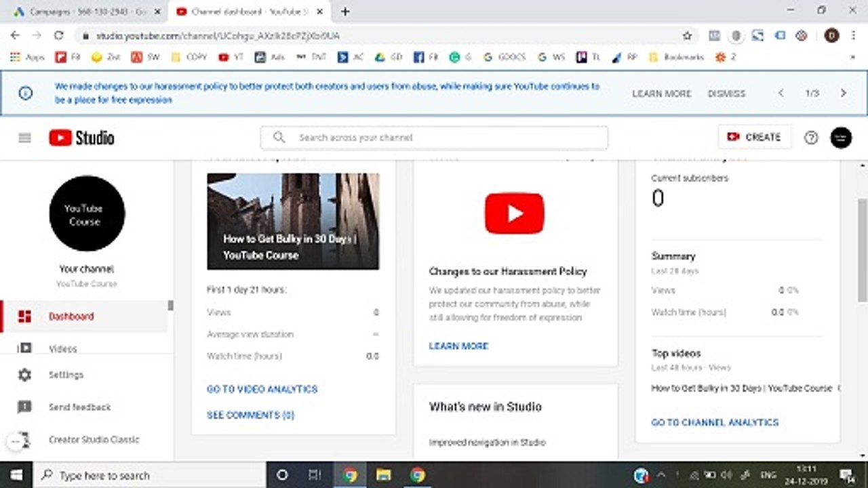
Task: Open a new browser tab
Action: (x=345, y=12)
